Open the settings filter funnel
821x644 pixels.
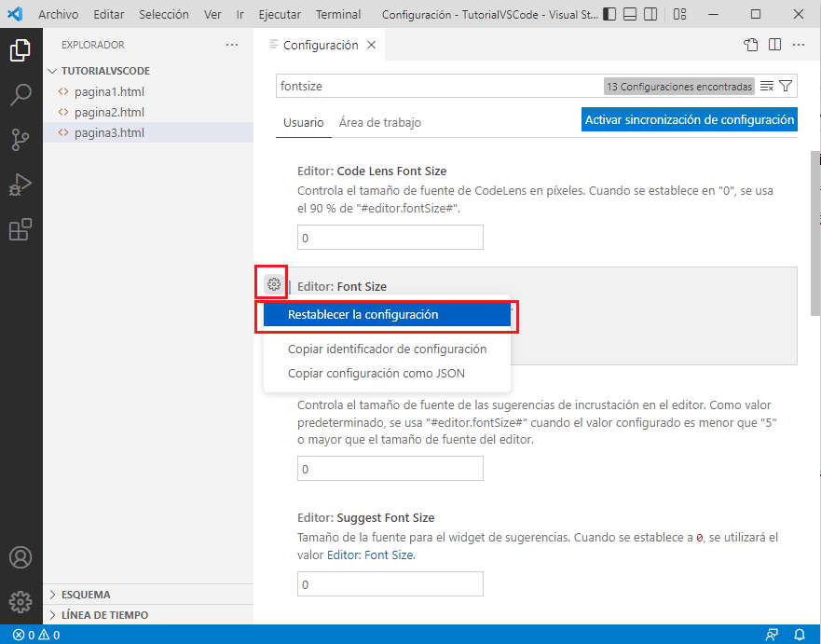pos(786,86)
